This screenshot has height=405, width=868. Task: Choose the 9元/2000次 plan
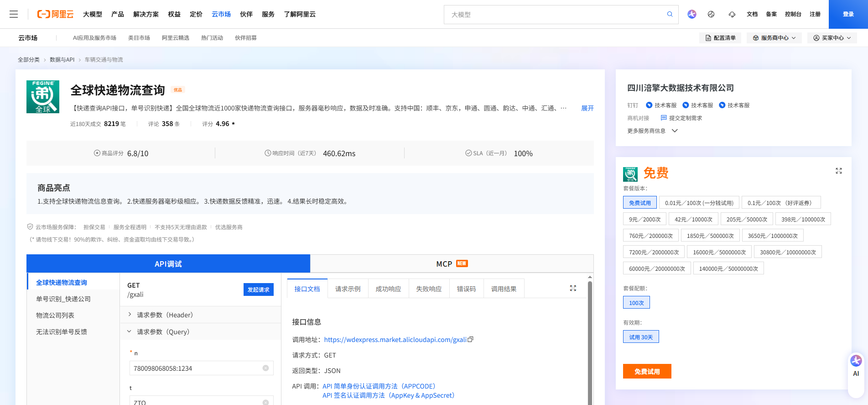click(x=645, y=219)
